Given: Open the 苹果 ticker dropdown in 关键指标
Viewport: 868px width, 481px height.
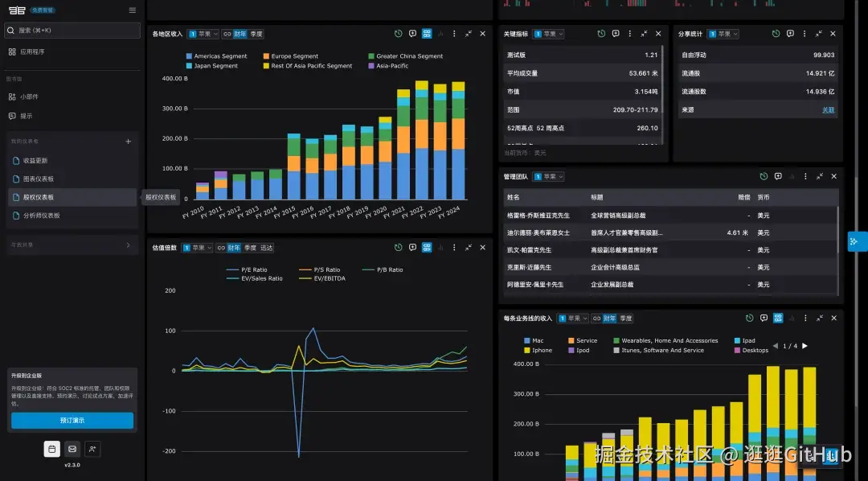Looking at the screenshot, I should pos(549,34).
